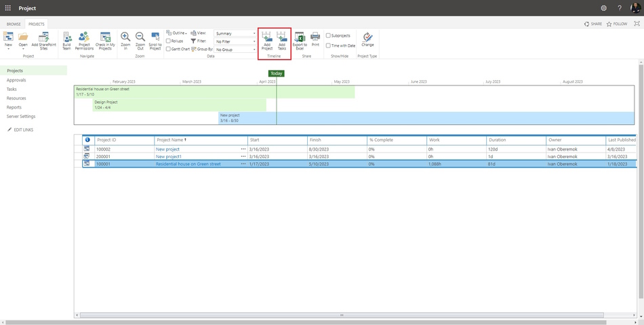This screenshot has width=644, height=325.
Task: Open Residential house on Green street link
Action: click(x=188, y=164)
